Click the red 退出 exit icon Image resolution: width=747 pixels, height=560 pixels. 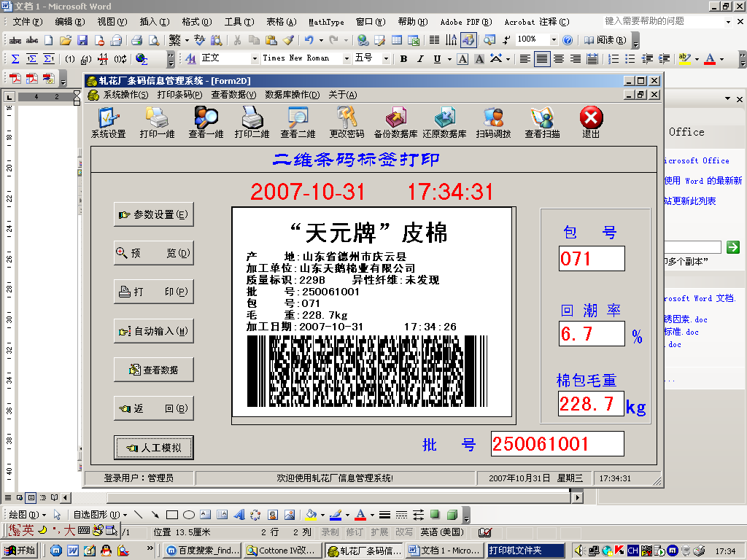591,122
